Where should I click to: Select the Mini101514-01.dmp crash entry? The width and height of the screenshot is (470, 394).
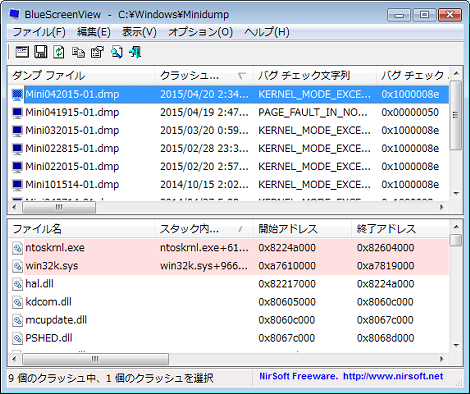228,185
